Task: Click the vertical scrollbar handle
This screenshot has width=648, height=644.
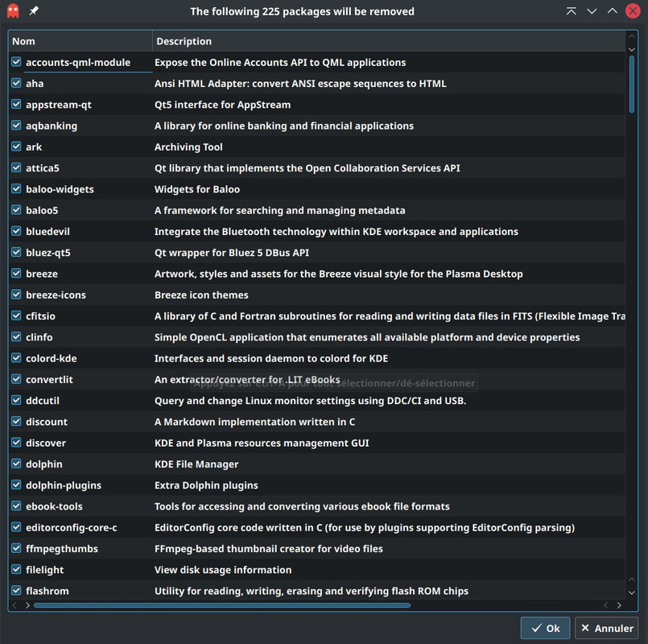Action: (x=631, y=85)
